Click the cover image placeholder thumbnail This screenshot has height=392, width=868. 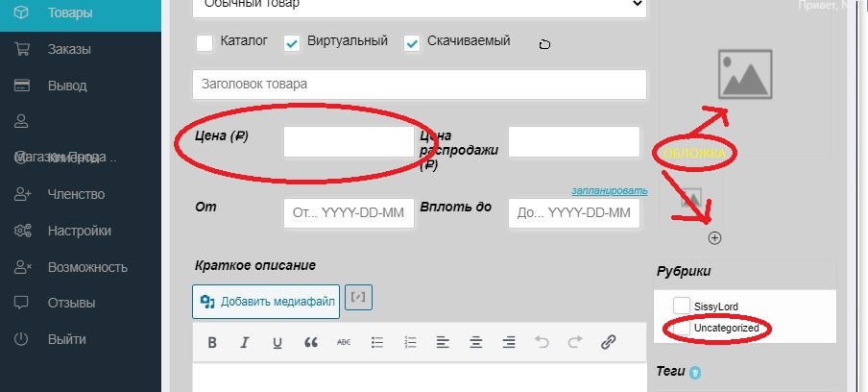coord(745,74)
